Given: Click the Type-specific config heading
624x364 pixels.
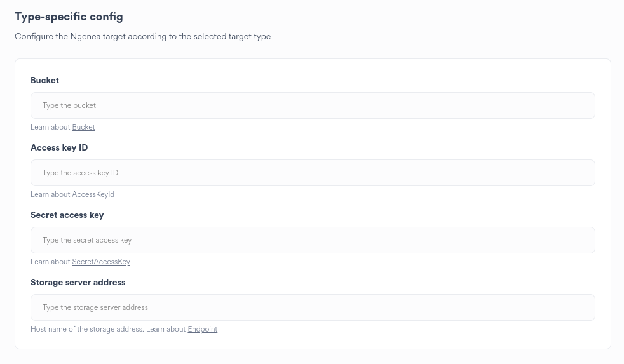Looking at the screenshot, I should point(69,17).
